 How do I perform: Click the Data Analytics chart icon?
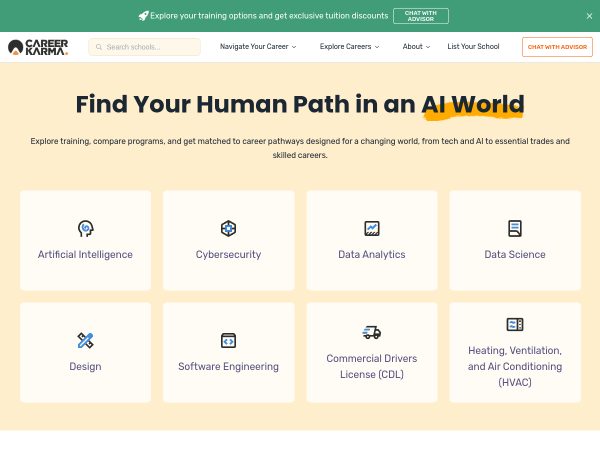pyautogui.click(x=372, y=228)
